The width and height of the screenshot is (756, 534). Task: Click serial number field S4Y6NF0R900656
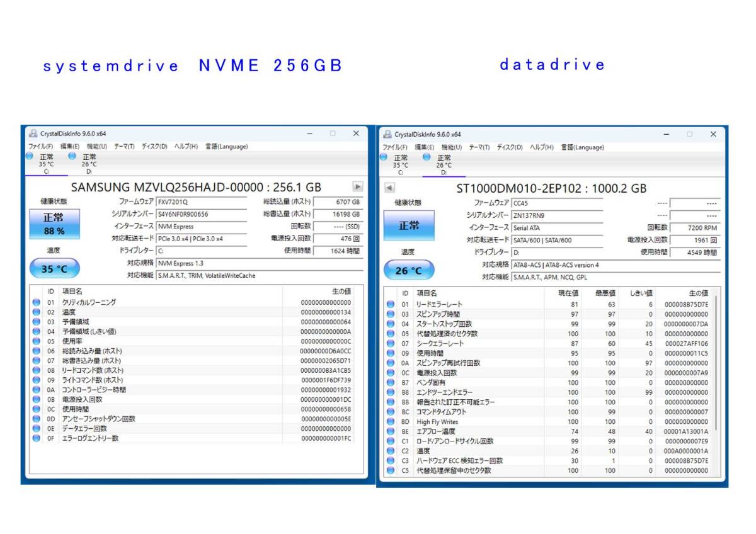[x=201, y=214]
